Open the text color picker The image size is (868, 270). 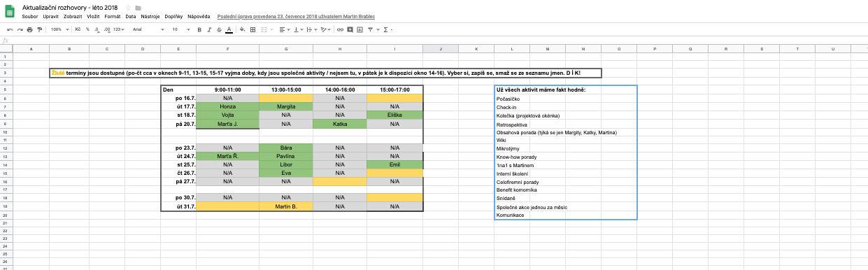click(229, 29)
